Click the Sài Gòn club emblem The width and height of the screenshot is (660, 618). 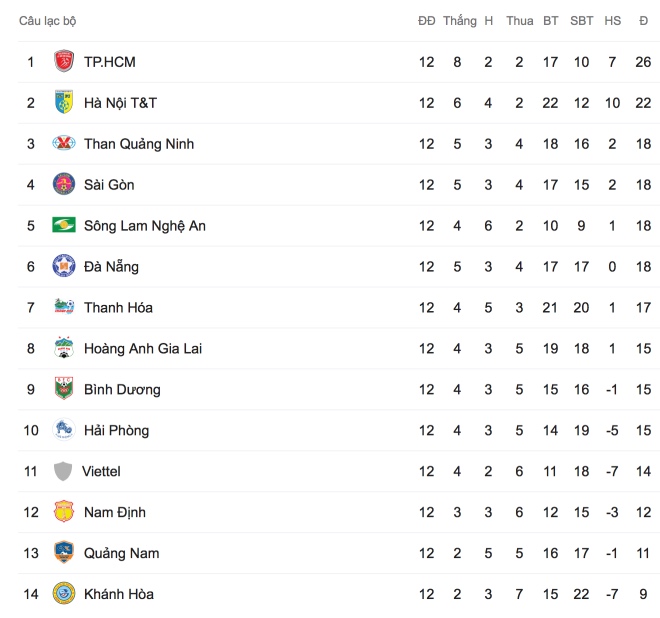tap(64, 184)
